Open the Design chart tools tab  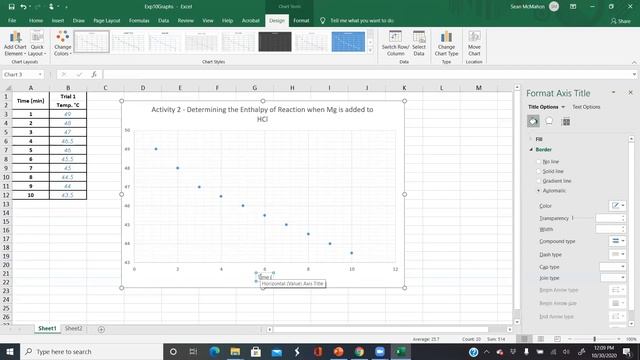point(277,20)
